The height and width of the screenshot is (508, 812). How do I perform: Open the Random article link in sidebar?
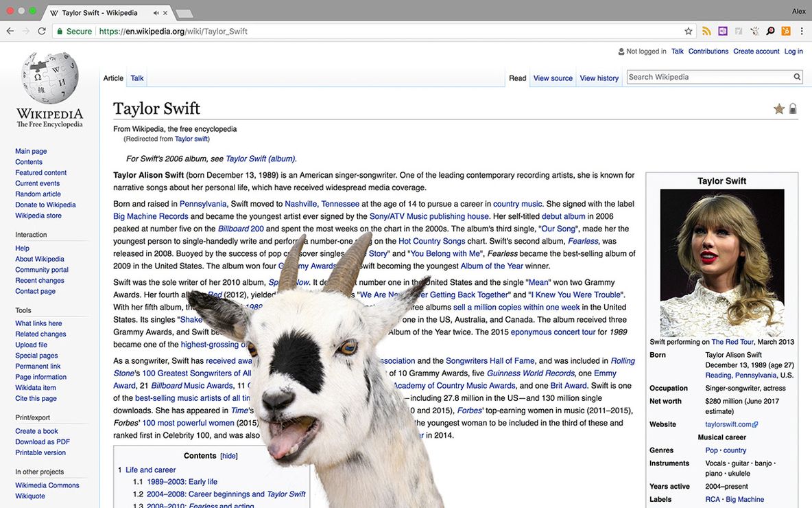38,194
